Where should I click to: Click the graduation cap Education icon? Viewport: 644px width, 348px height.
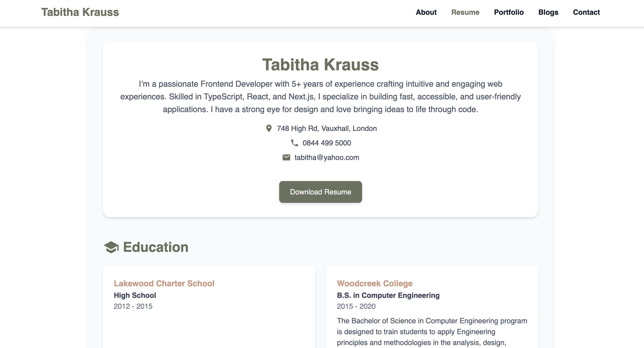tap(111, 247)
